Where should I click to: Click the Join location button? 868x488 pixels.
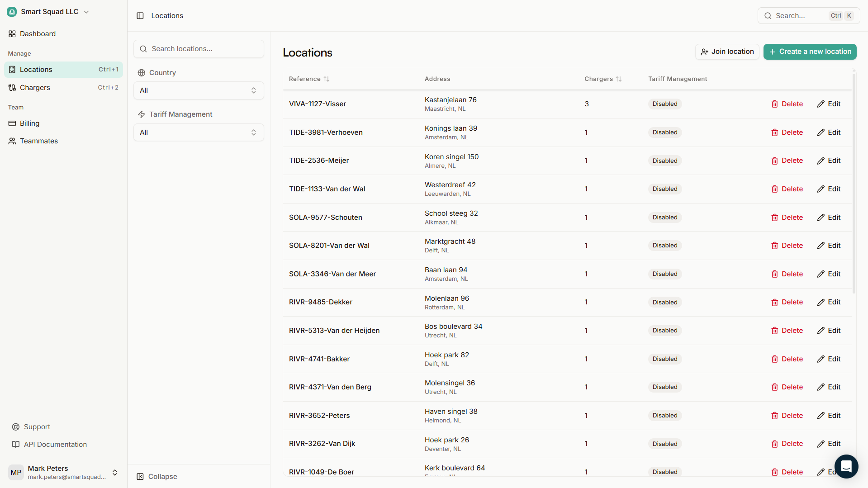727,52
